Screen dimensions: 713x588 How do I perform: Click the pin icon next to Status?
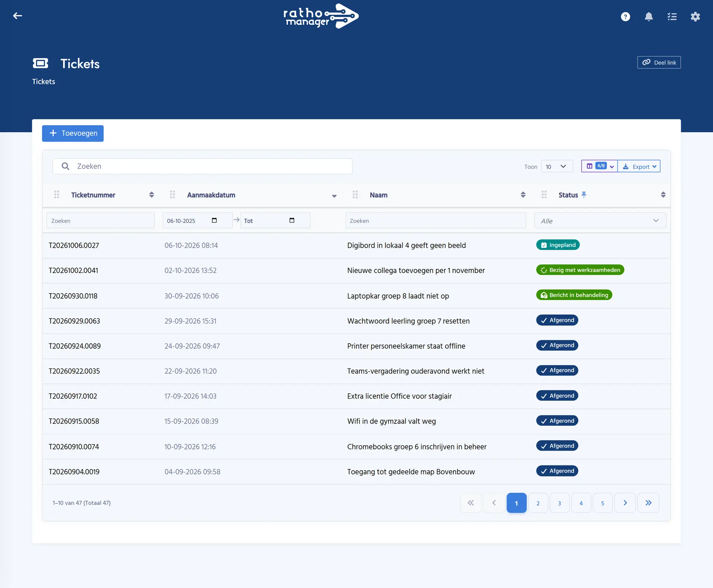coord(584,194)
